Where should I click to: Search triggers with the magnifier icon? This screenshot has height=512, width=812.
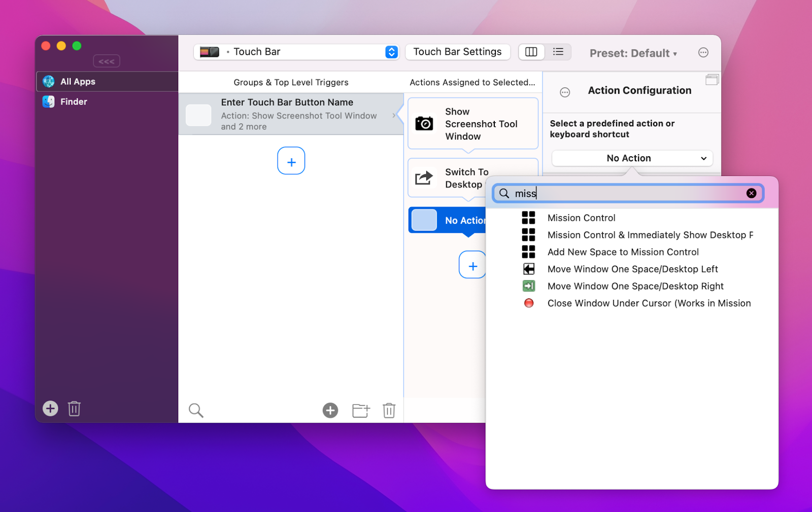pos(196,411)
